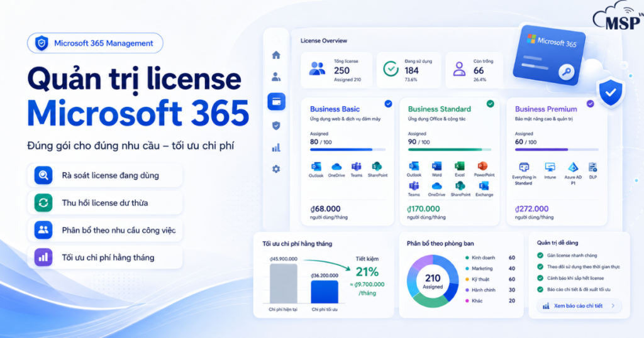Click OneDrive icon in Business Standard card
This screenshot has width=644, height=338.
click(436, 186)
